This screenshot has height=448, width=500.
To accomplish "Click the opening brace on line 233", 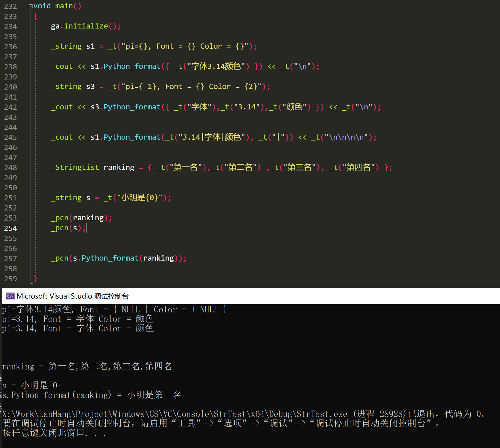I will point(36,16).
